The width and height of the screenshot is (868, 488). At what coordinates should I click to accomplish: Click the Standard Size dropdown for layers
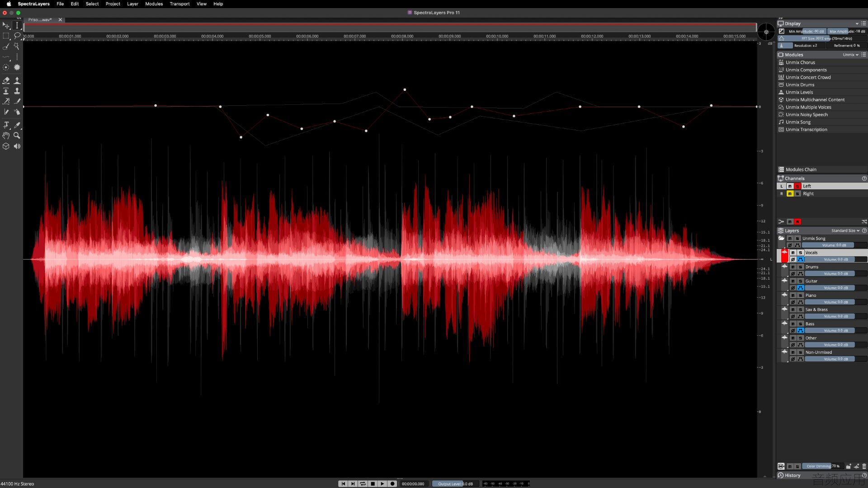click(x=847, y=230)
